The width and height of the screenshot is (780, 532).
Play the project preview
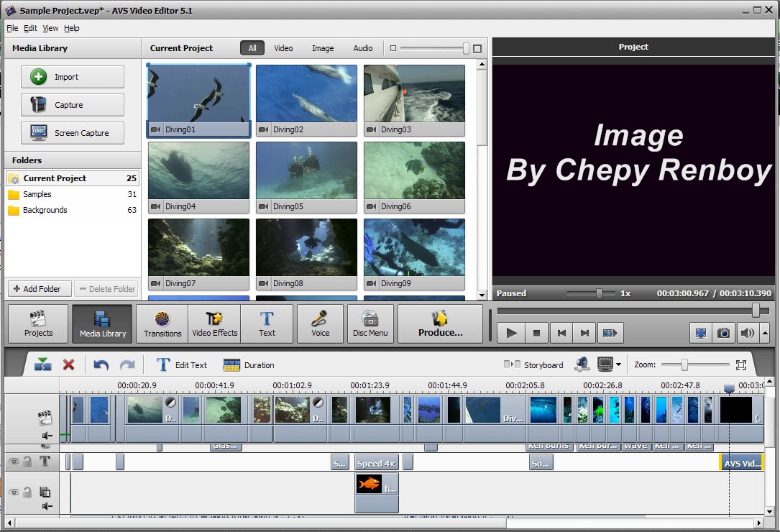pos(511,333)
